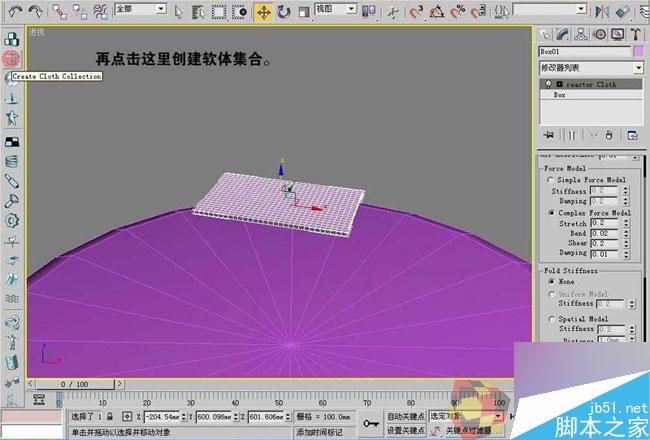Toggle Absolute/Offset transform type-in mode

point(127,416)
